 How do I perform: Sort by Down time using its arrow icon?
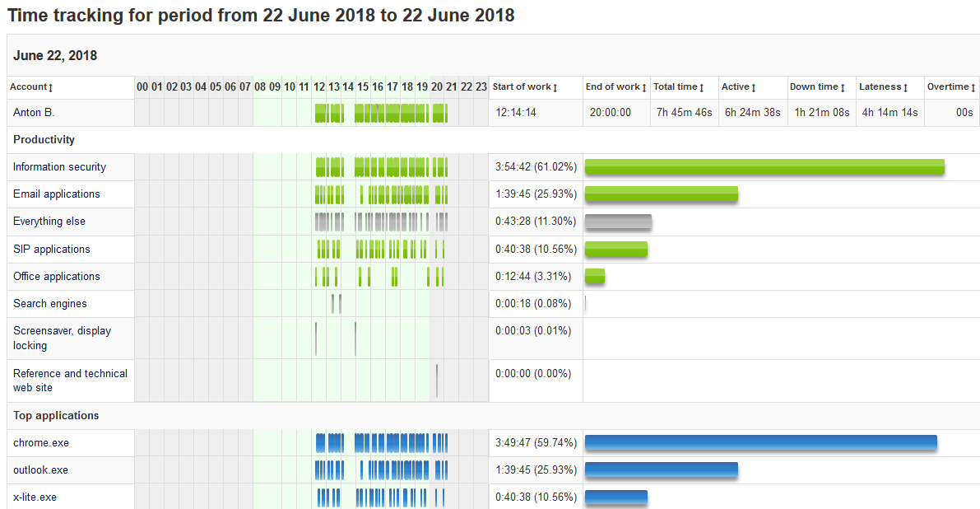pos(843,87)
